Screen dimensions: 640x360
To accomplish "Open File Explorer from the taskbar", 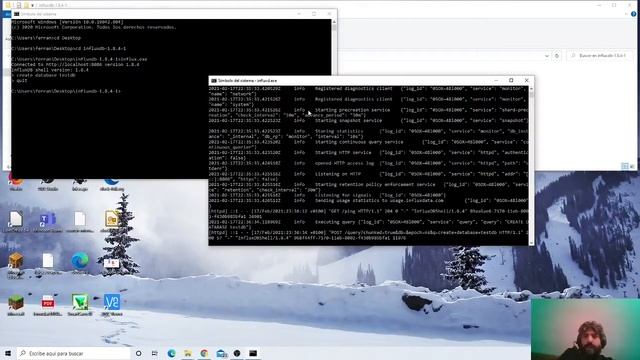I will (x=188, y=353).
